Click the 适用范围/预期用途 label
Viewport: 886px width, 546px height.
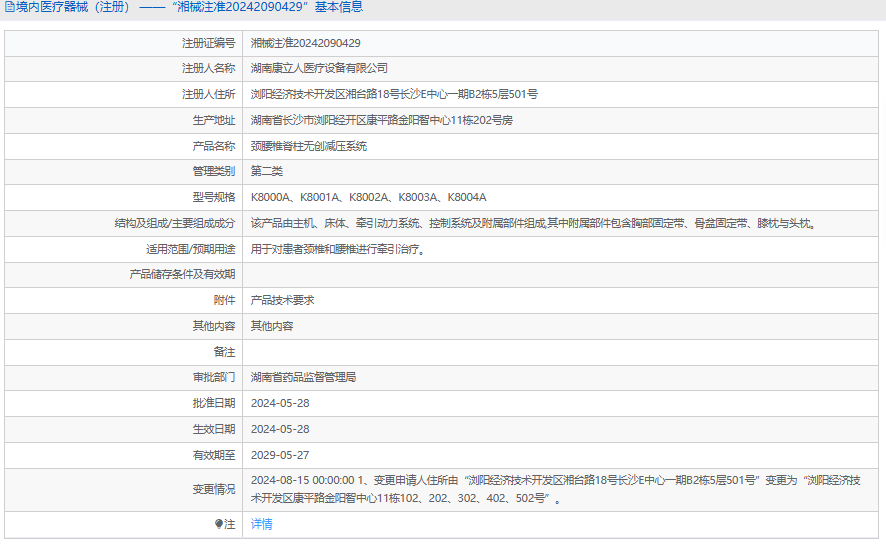tap(190, 249)
